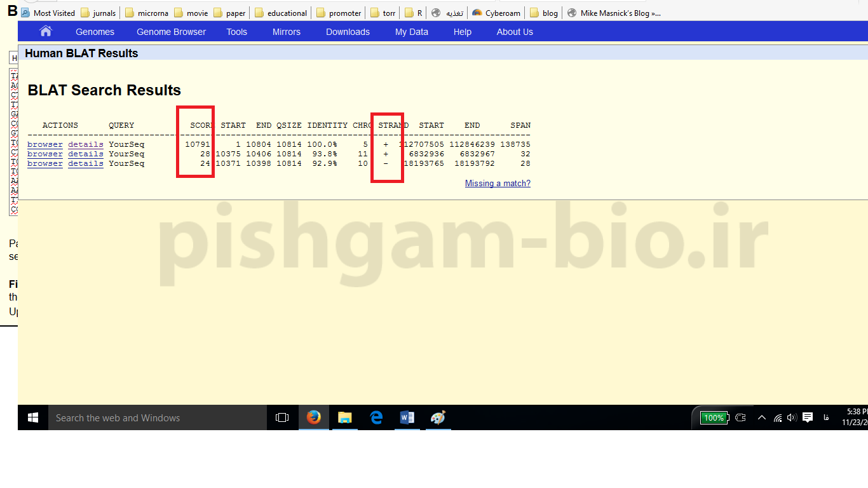The height and width of the screenshot is (488, 868).
Task: Open the Tools menu
Action: (x=236, y=32)
